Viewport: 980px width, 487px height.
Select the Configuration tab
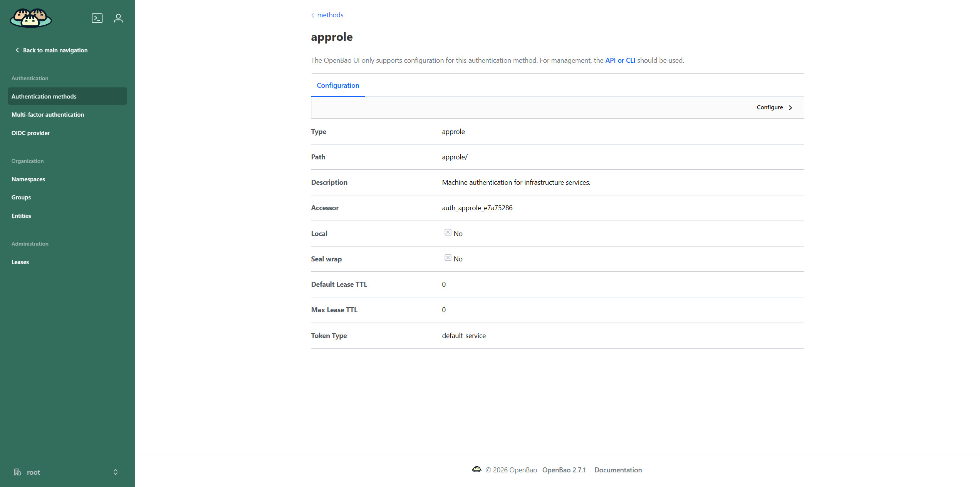[338, 85]
